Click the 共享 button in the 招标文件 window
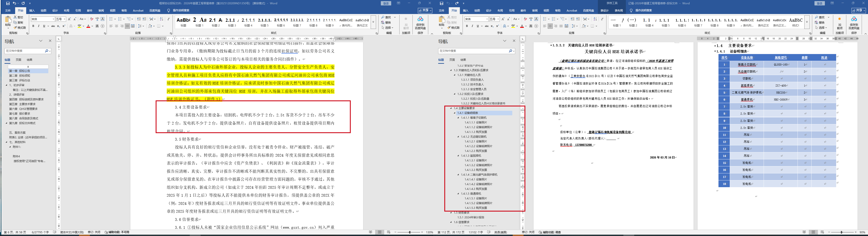The image size is (868, 236). (x=425, y=10)
